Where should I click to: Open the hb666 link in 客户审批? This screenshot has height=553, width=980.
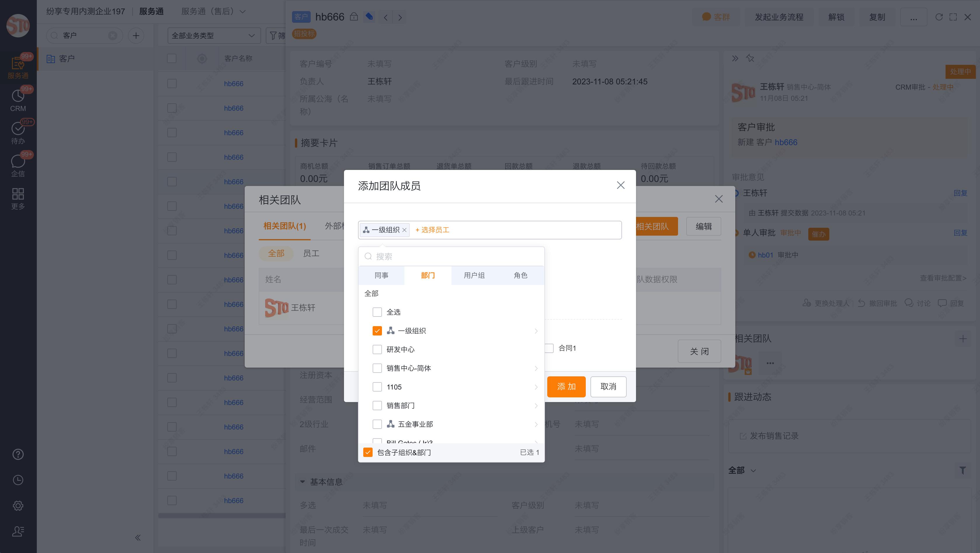pyautogui.click(x=786, y=142)
